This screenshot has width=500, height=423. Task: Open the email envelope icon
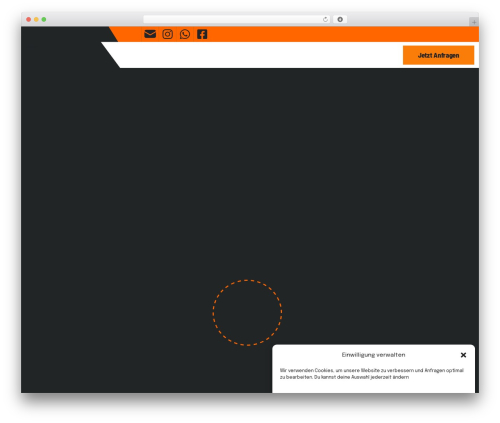(150, 34)
